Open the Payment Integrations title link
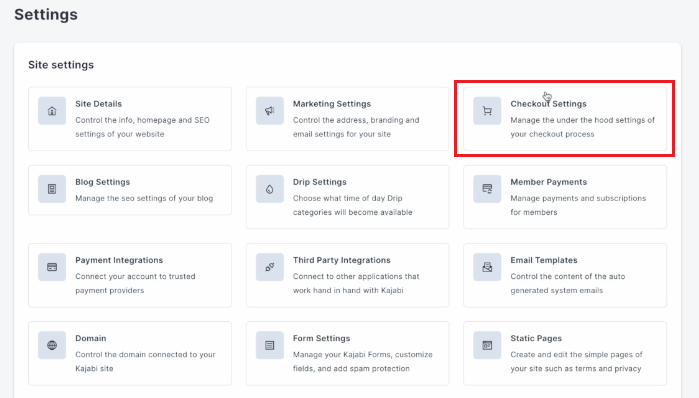Viewport: 699px width, 398px height. click(119, 260)
